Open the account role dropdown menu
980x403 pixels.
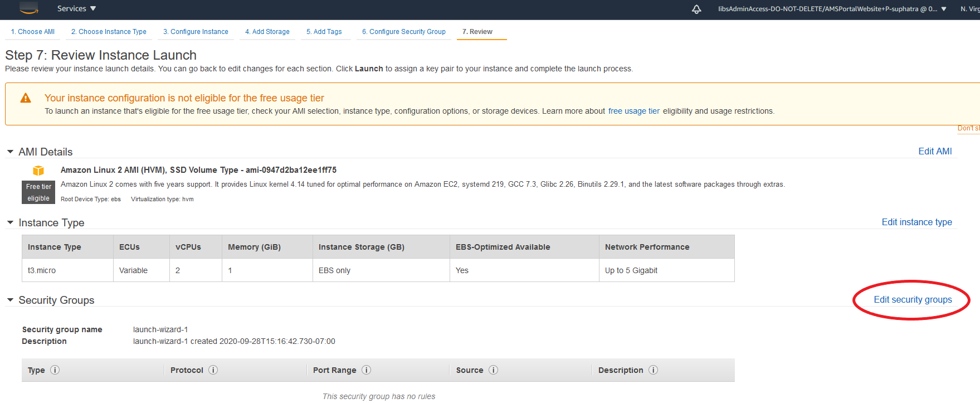(x=832, y=9)
